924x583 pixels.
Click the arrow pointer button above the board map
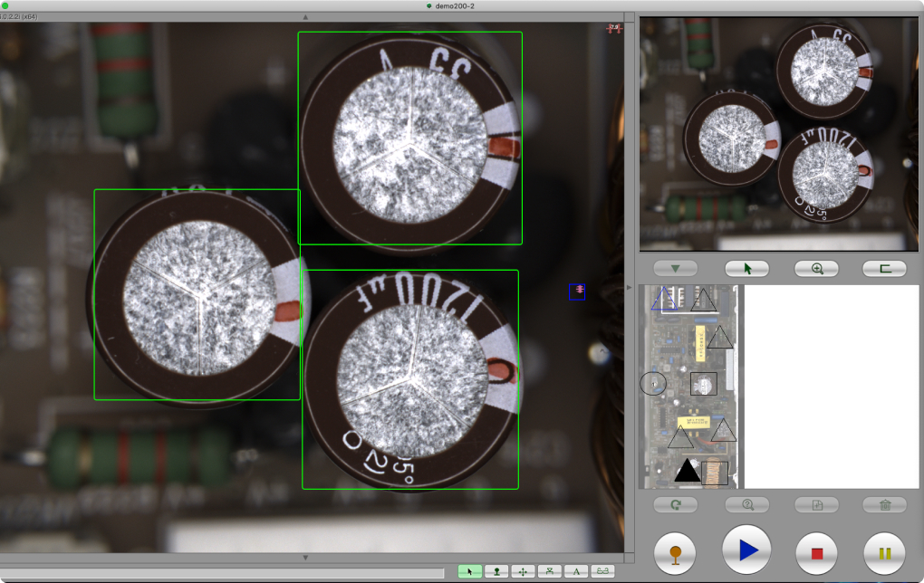746,269
